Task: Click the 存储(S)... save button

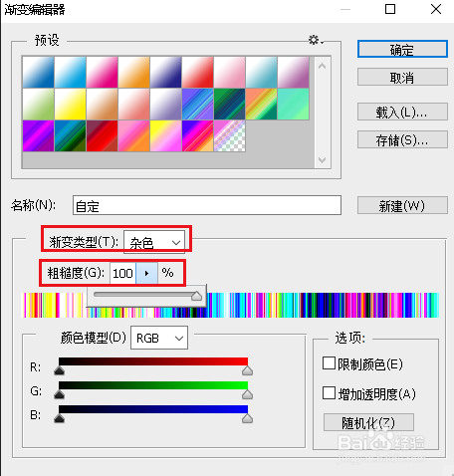Action: tap(402, 139)
